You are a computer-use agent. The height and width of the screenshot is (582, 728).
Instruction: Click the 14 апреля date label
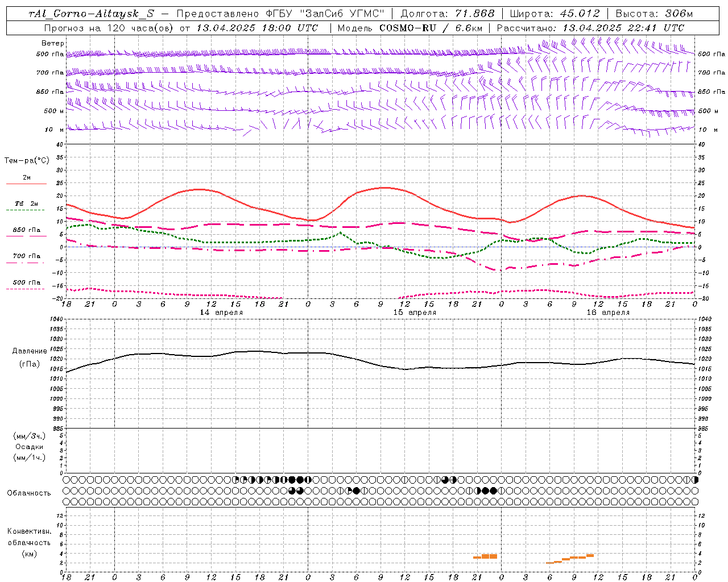click(x=221, y=313)
